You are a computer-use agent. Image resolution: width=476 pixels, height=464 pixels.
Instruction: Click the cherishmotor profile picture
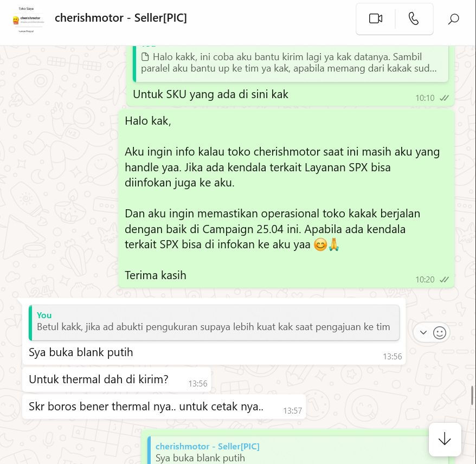pos(28,20)
